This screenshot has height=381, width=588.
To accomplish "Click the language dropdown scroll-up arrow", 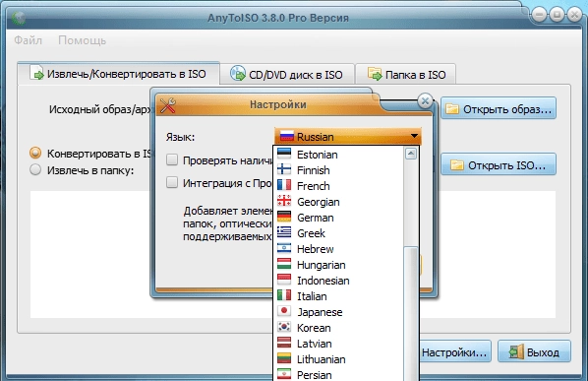I will (411, 154).
